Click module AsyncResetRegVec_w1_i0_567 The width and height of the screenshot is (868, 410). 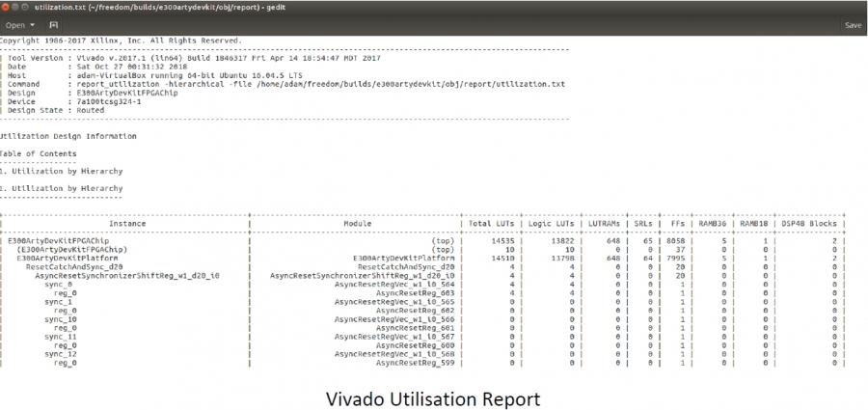tap(394, 337)
